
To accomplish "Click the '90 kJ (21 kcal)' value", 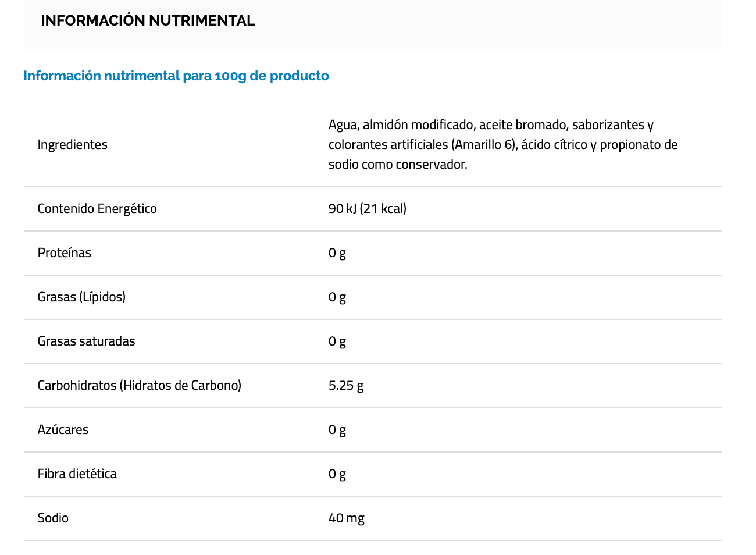I will (x=368, y=209).
